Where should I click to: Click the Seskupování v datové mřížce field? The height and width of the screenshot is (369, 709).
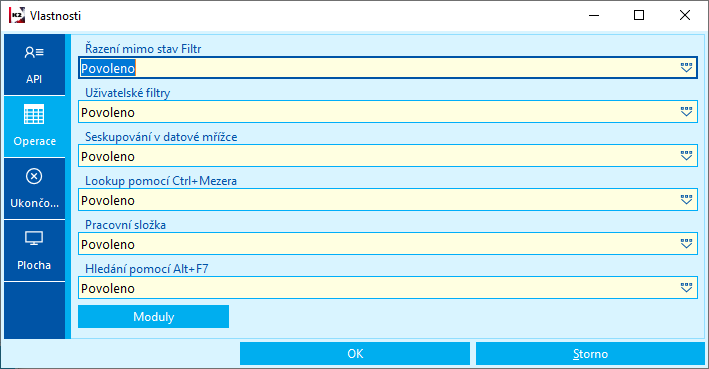[388, 156]
